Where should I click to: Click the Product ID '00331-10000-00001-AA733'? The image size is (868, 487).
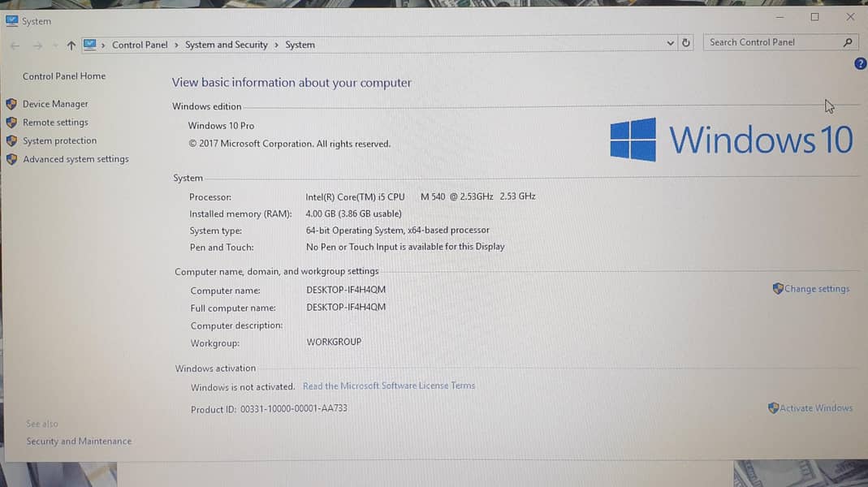[294, 408]
